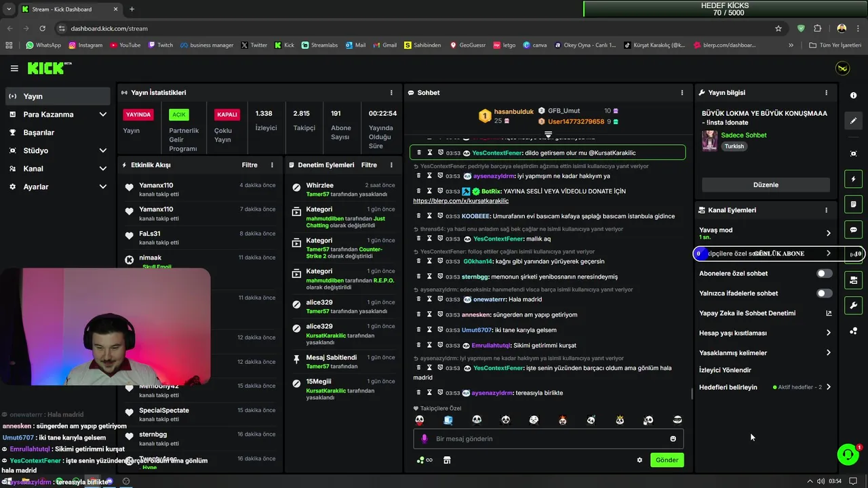Click the browser address bar
The height and width of the screenshot is (488, 868).
414,28
